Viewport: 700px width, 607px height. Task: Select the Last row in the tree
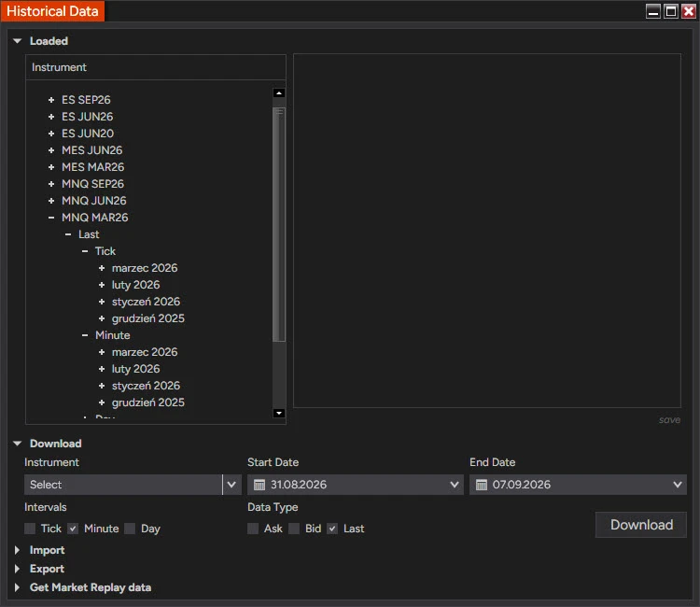click(x=89, y=234)
